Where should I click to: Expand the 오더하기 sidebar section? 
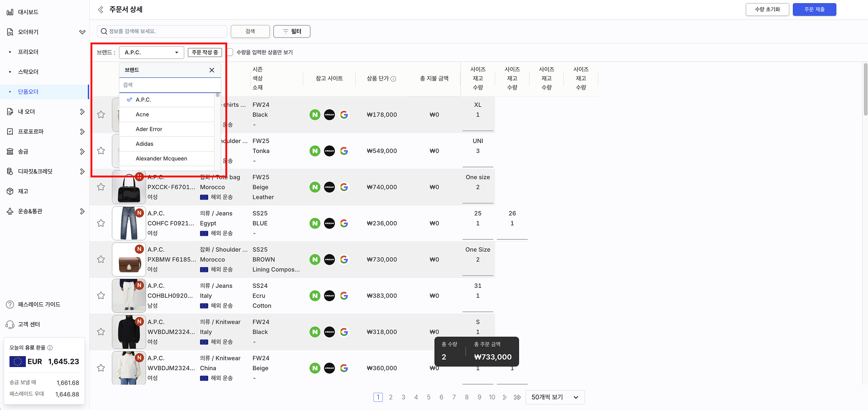82,32
